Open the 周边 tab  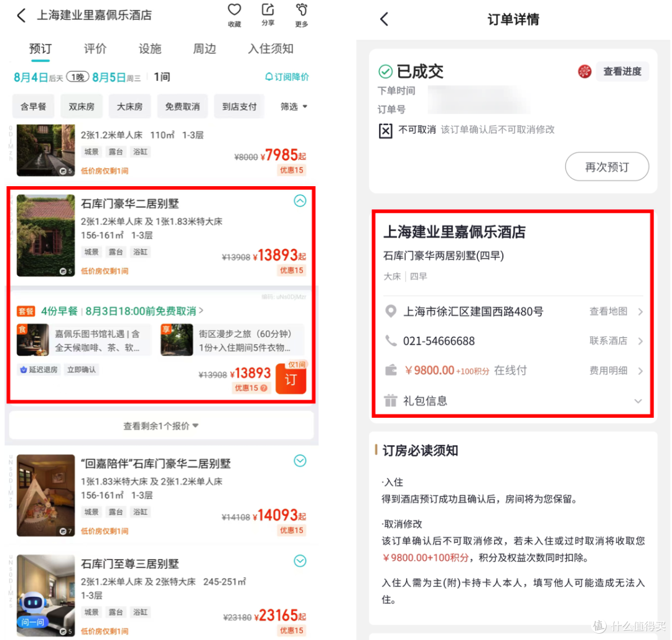[x=204, y=49]
